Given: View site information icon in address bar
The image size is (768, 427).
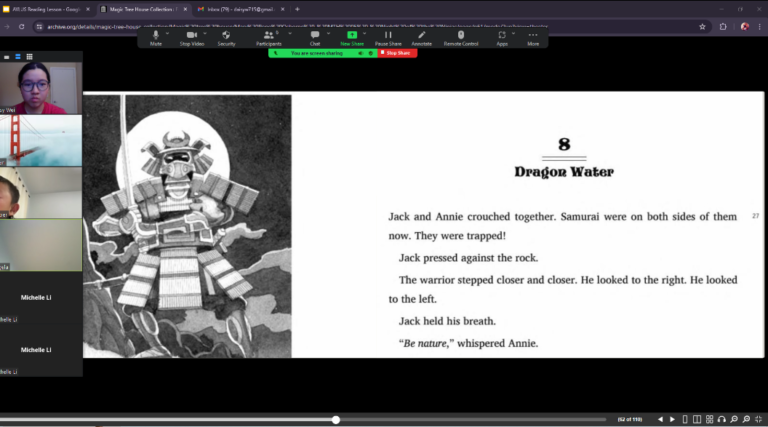Looking at the screenshot, I should [x=39, y=27].
